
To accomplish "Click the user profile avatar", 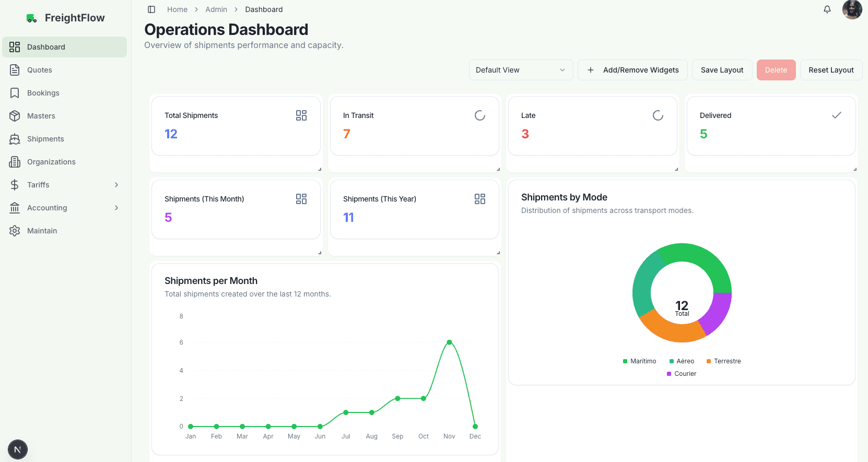I will tap(852, 9).
